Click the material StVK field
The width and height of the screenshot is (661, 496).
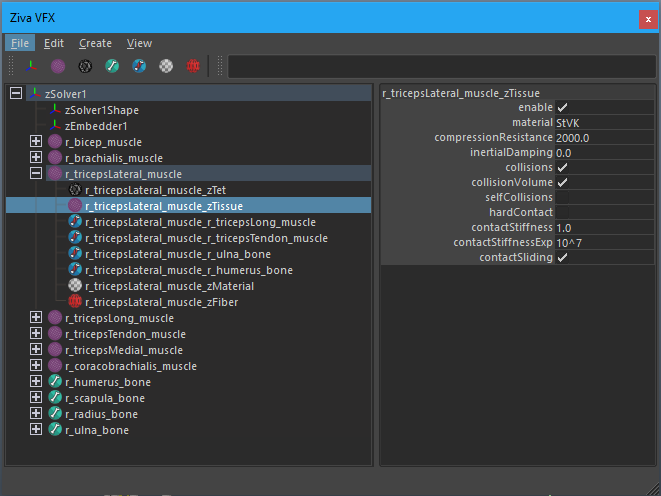(x=604, y=123)
